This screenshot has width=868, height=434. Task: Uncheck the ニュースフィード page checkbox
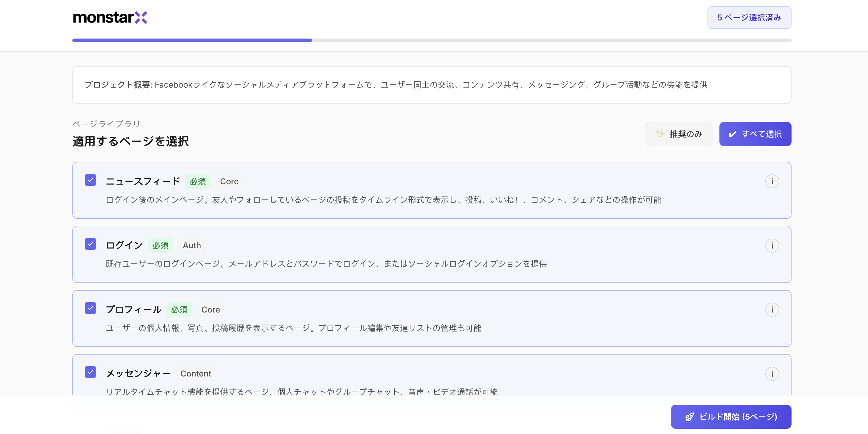tap(90, 180)
